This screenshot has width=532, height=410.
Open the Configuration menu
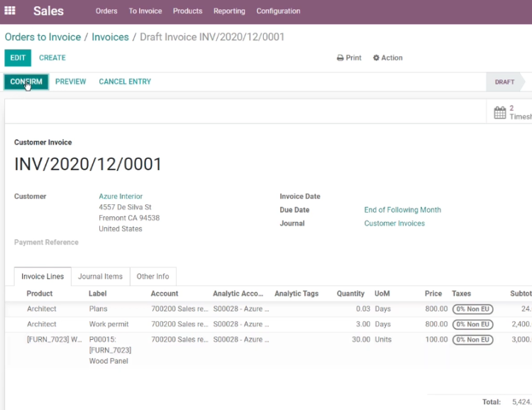[x=278, y=11]
